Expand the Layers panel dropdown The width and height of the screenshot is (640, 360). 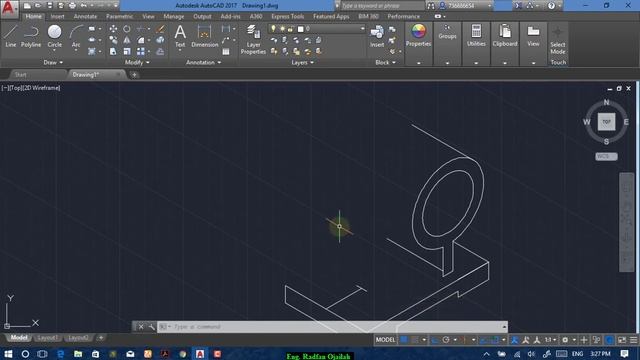pos(302,62)
